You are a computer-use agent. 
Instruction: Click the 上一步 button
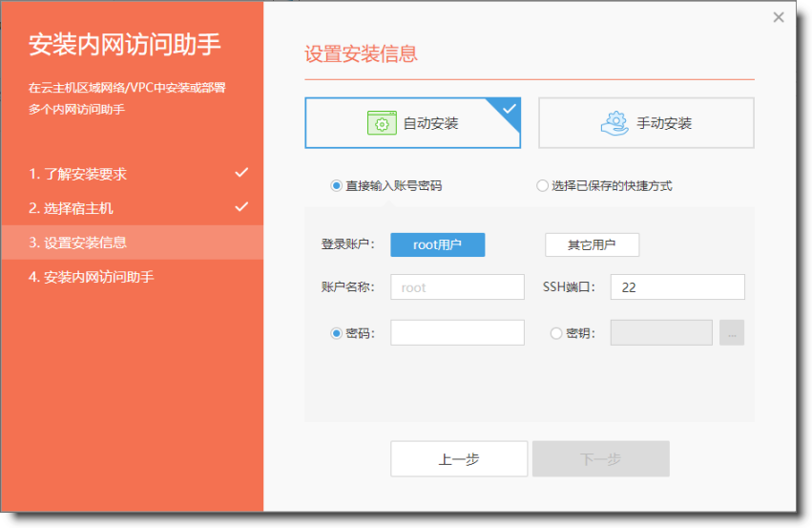pyautogui.click(x=459, y=459)
